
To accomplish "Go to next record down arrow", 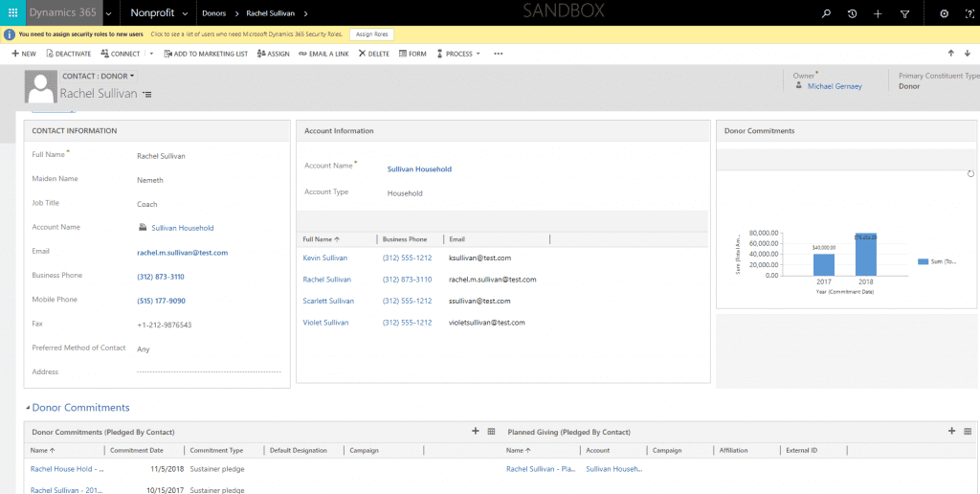I will click(x=968, y=54).
